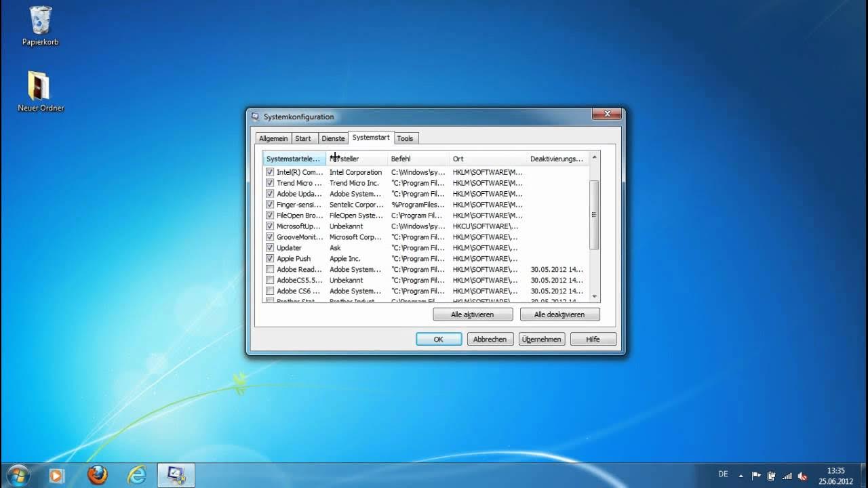
Task: Sort by Ort column header
Action: (488, 159)
